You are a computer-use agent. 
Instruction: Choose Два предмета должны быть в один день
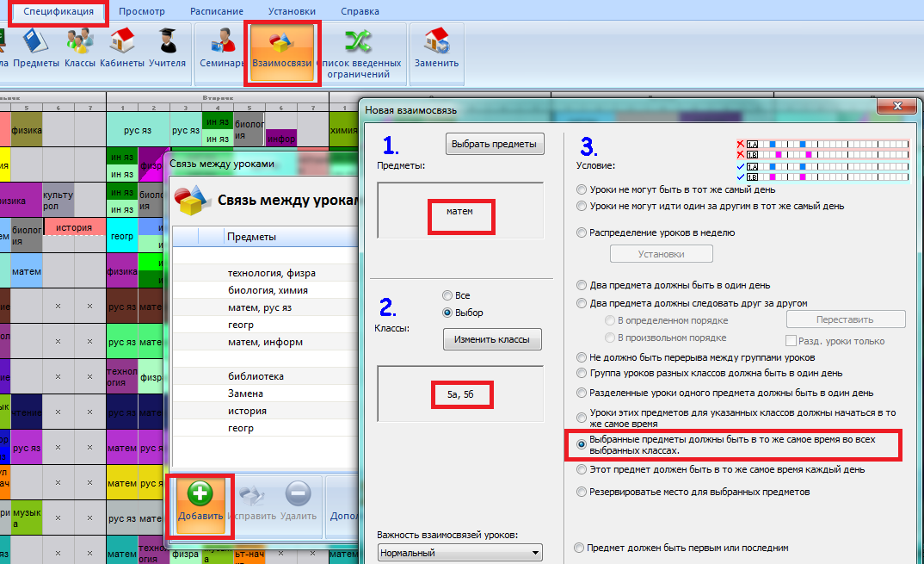(x=582, y=285)
